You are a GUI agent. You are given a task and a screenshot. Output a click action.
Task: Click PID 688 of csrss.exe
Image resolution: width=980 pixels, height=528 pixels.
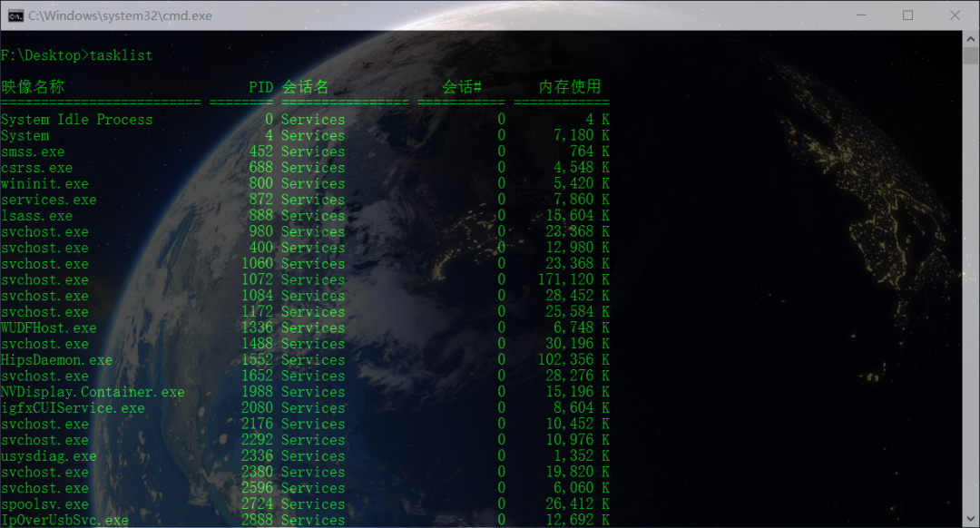click(261, 168)
